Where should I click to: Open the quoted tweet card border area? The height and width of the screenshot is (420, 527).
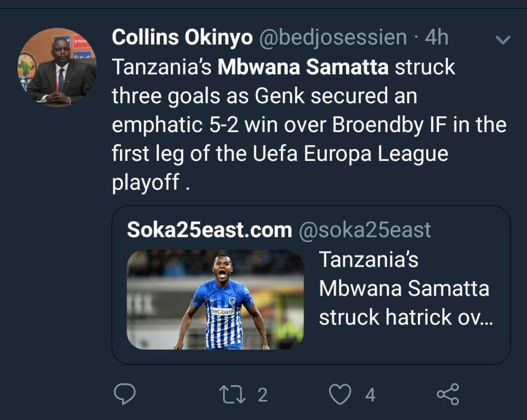click(311, 285)
